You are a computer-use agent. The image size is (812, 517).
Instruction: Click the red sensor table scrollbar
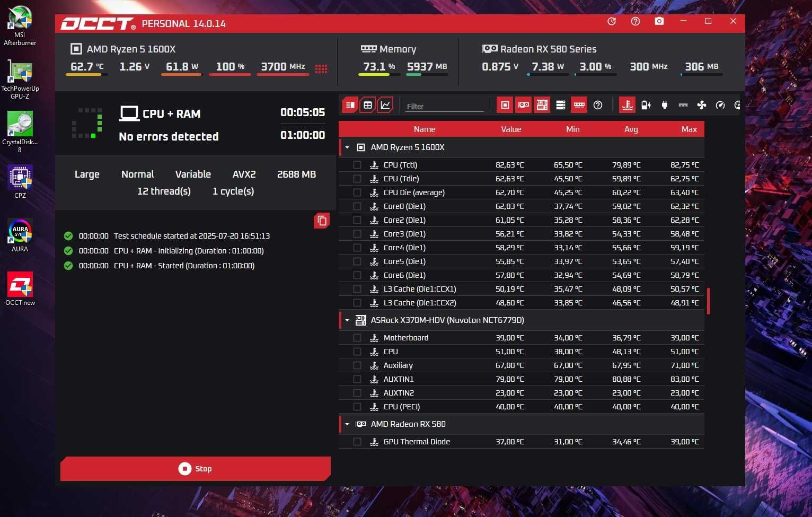pyautogui.click(x=708, y=301)
